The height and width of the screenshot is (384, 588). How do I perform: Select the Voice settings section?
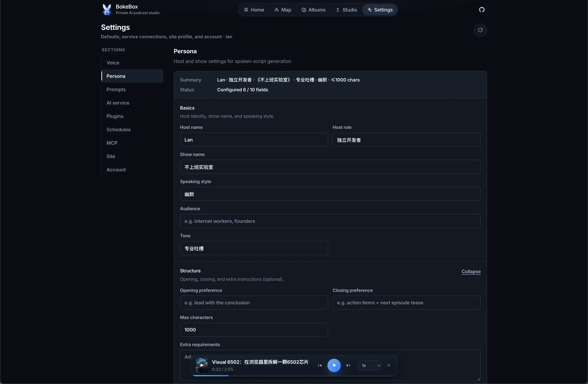[132, 63]
